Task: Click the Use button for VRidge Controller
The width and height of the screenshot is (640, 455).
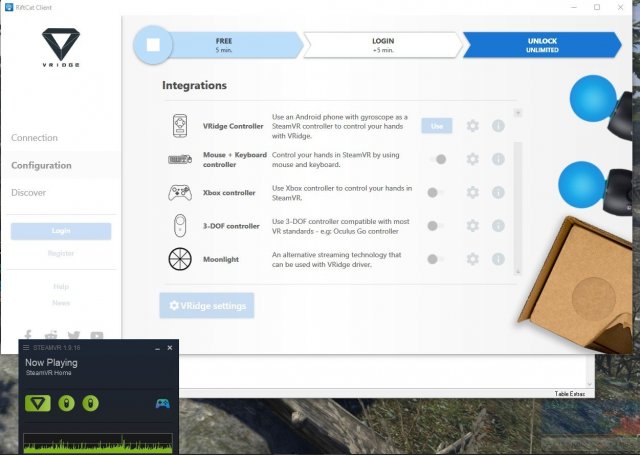Action: pos(437,126)
